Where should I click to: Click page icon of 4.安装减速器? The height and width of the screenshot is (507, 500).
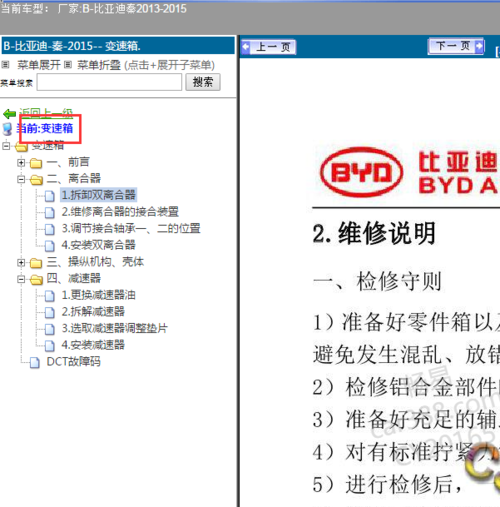50,346
